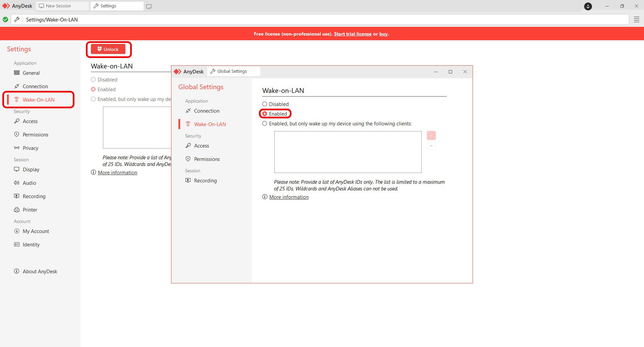
Task: Close the Global Settings window
Action: [465, 72]
